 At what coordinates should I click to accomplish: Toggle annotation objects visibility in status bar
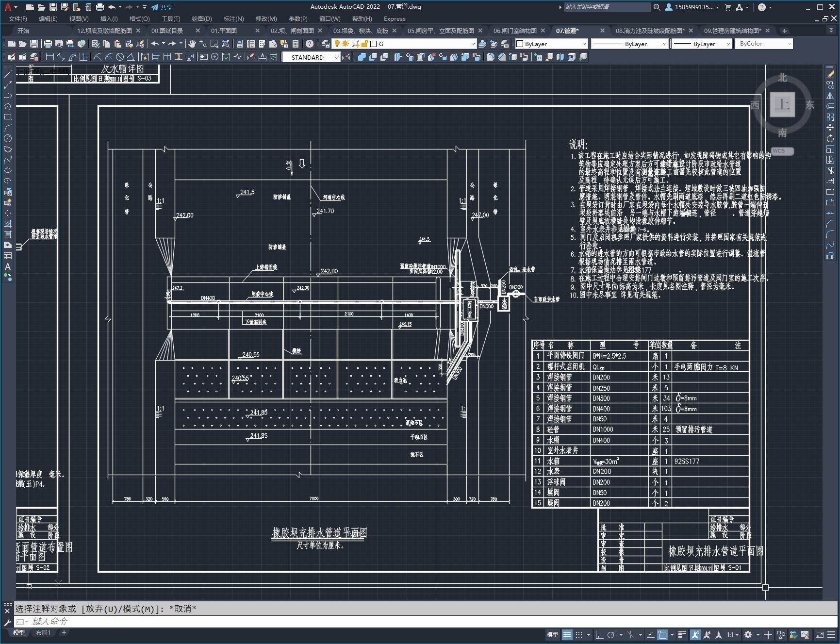click(x=695, y=634)
